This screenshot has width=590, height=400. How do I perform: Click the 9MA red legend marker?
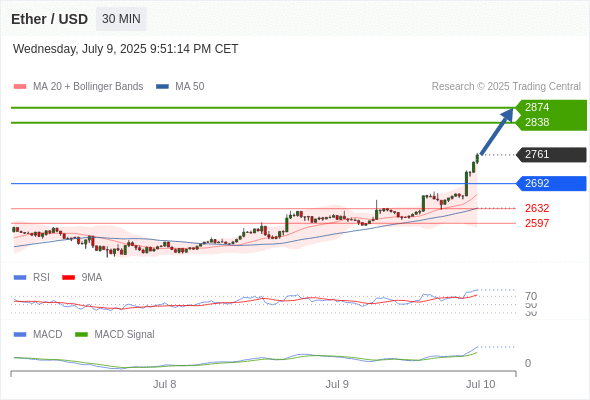coord(68,278)
